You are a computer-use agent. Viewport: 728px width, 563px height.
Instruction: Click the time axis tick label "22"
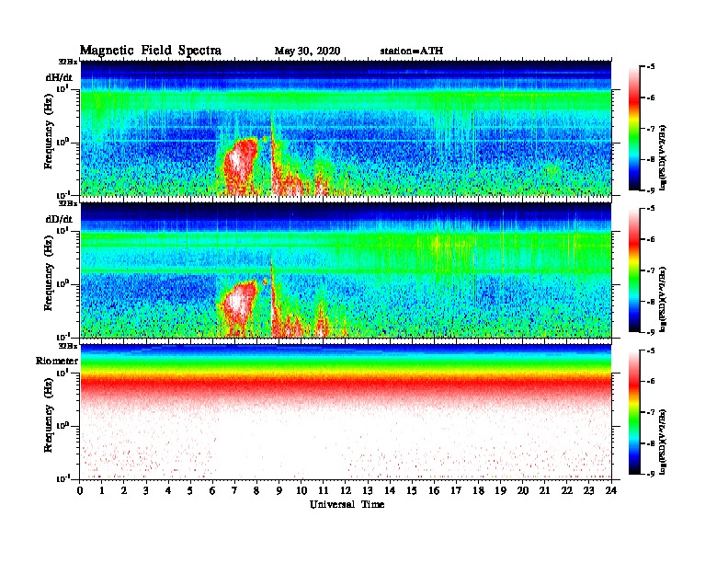point(567,490)
